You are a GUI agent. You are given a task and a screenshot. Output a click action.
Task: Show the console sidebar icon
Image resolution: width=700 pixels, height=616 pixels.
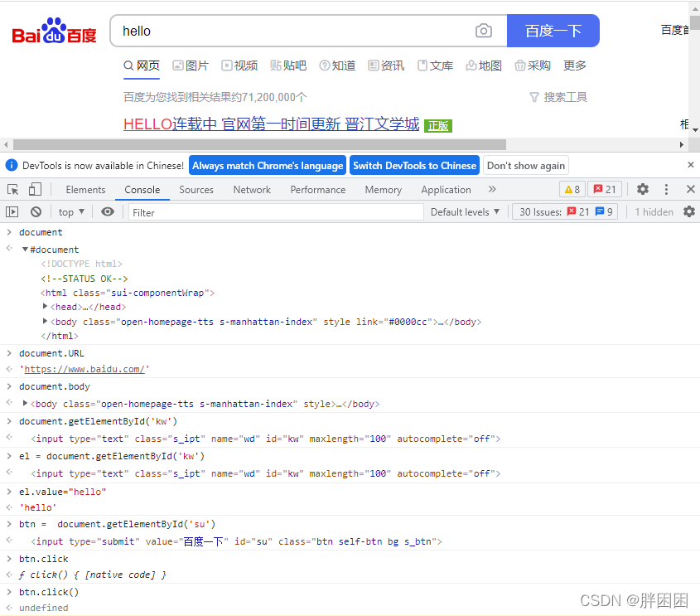tap(12, 211)
